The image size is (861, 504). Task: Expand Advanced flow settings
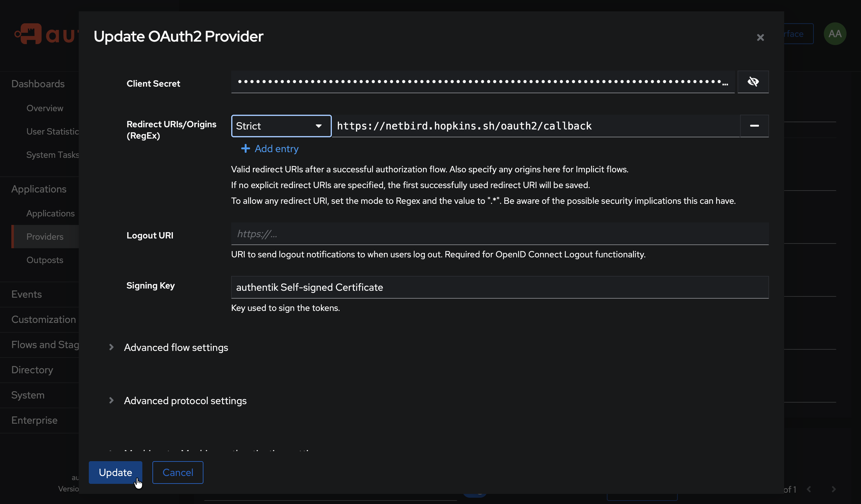coord(176,347)
